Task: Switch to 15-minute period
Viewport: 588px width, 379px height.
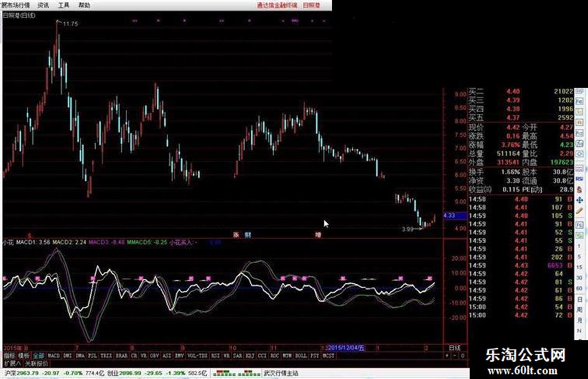Action: (580, 267)
